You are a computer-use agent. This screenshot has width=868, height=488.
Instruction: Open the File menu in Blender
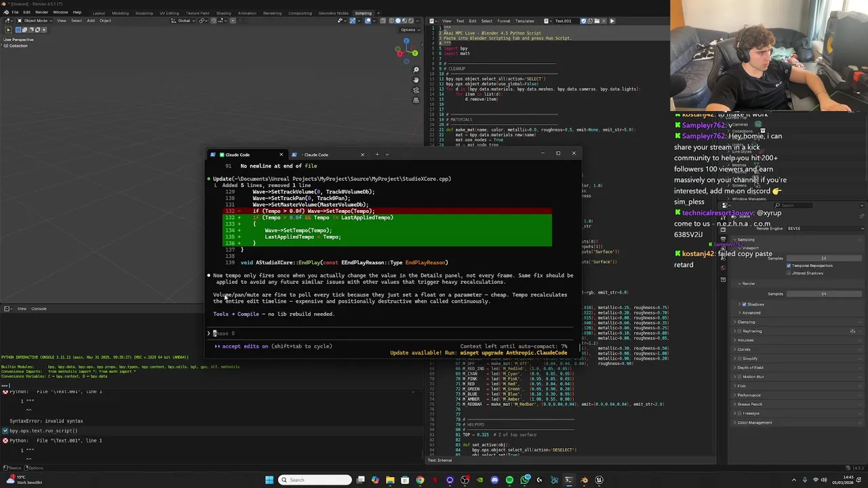click(x=15, y=12)
